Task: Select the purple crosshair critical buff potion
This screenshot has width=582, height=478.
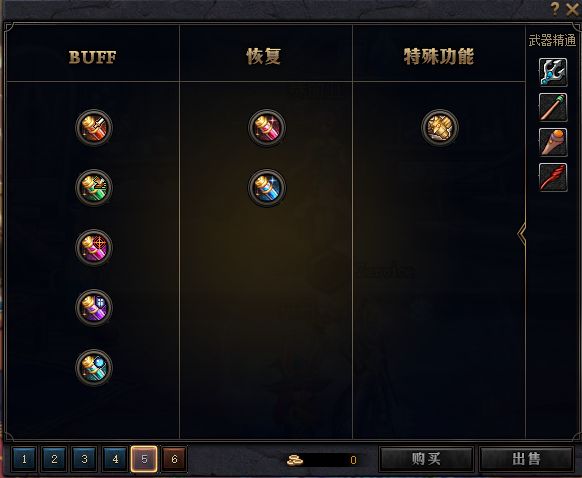Action: [94, 248]
